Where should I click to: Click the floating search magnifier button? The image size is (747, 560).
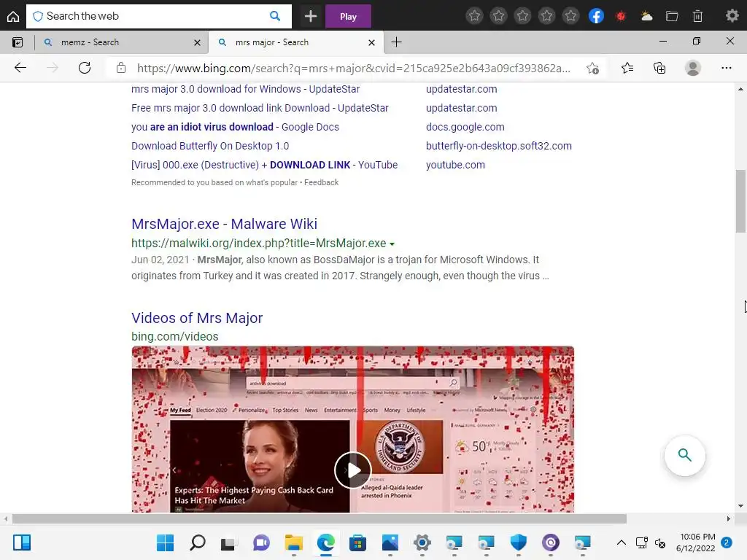coord(684,455)
